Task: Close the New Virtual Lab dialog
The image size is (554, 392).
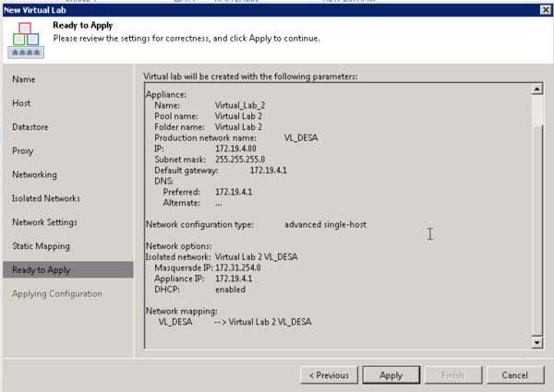Action: coord(543,9)
